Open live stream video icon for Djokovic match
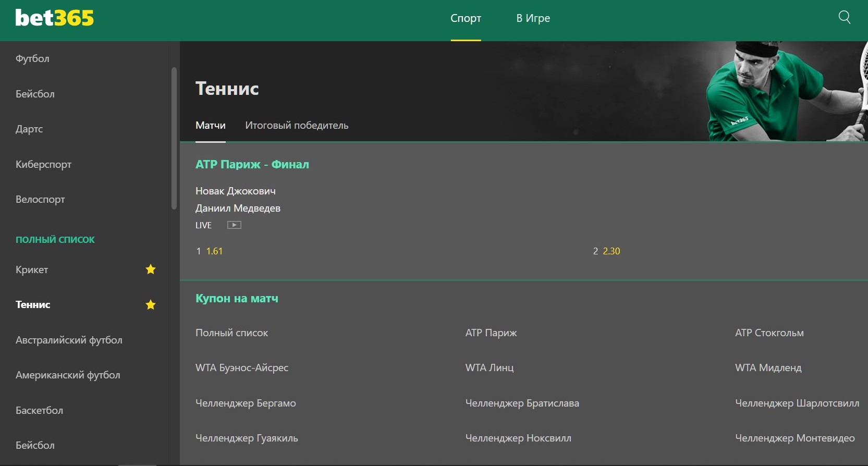 point(234,225)
